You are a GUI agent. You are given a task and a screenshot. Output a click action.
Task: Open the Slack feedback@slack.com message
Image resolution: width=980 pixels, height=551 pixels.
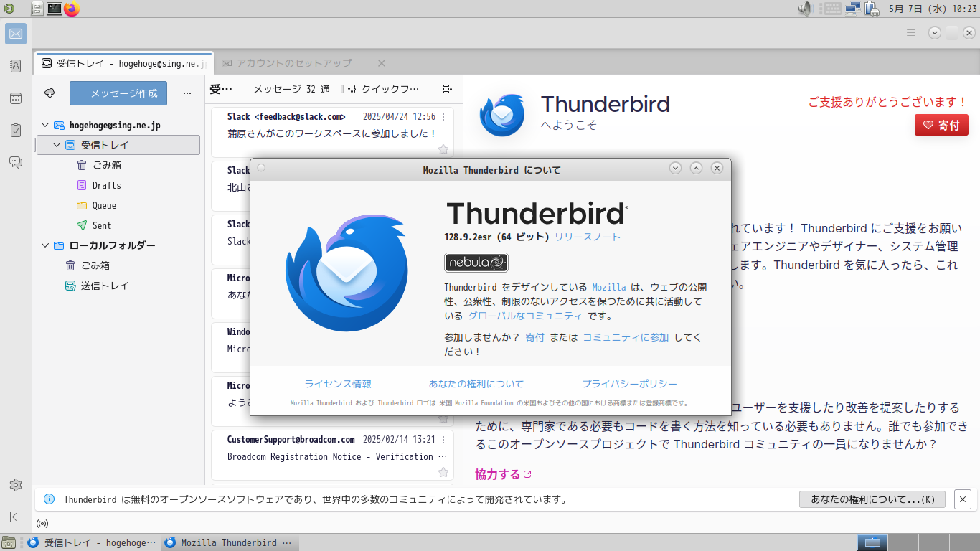(333, 133)
